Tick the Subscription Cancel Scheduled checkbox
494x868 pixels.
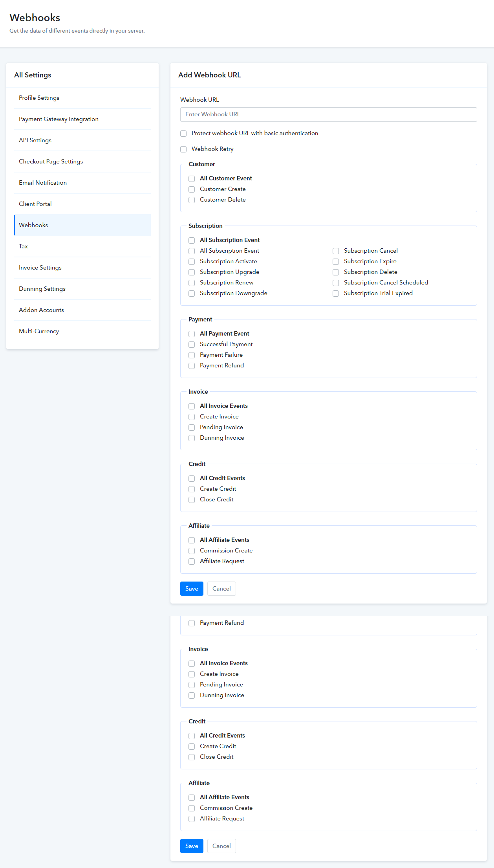(336, 283)
